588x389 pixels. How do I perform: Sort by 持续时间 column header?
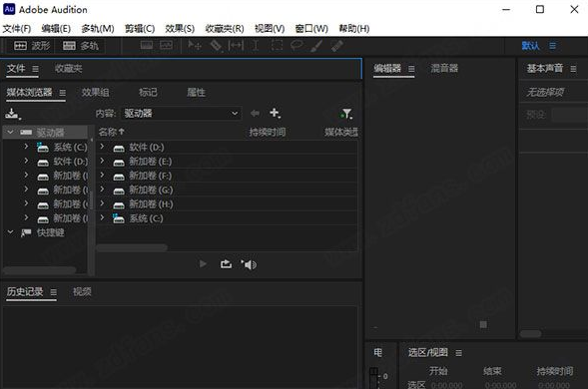[x=268, y=132]
